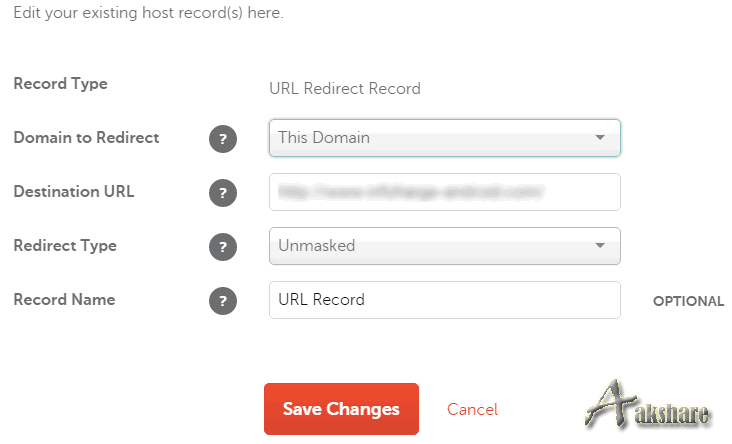Open help tooltip for Destination URL
This screenshot has height=444, width=732.
click(223, 193)
